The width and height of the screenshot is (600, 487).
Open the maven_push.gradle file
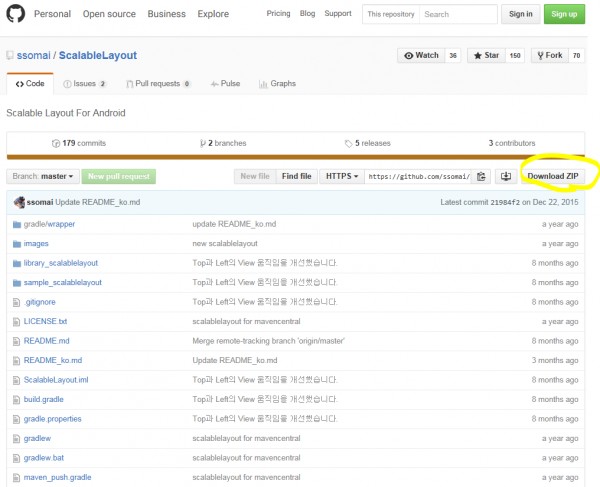tap(57, 477)
